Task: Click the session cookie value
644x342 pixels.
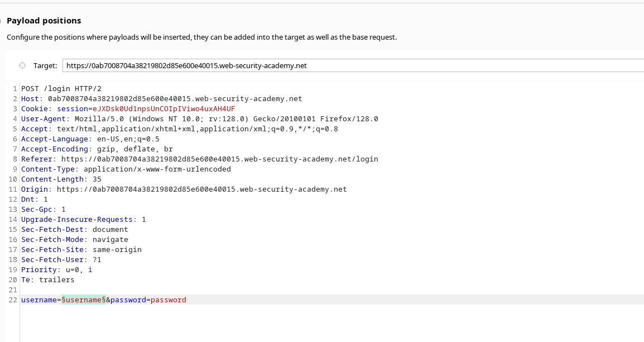Action: pyautogui.click(x=164, y=109)
